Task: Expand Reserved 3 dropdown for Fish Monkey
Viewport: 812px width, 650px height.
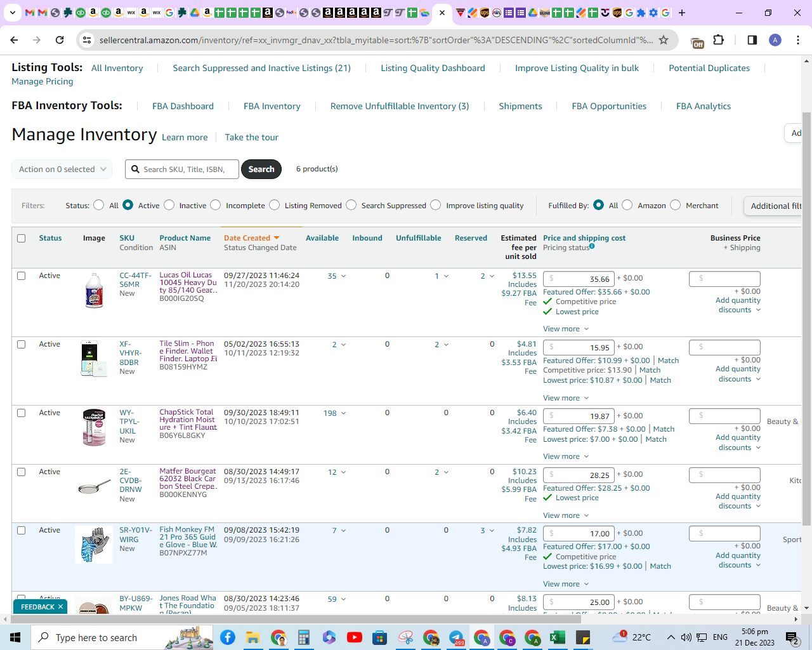Action: (492, 531)
